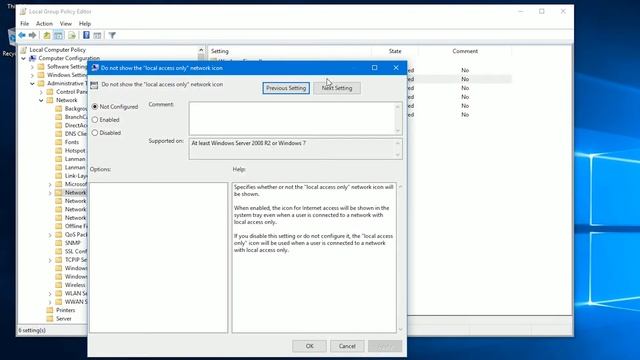Toggle the Show/Hide Console Tree toolbar icon
Viewport: 640px width, 360px height.
click(59, 36)
